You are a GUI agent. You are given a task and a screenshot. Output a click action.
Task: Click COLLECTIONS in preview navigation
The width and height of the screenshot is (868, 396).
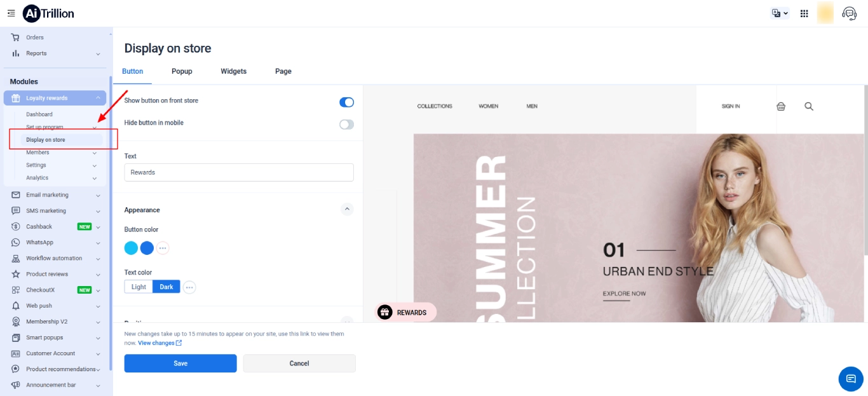click(435, 106)
